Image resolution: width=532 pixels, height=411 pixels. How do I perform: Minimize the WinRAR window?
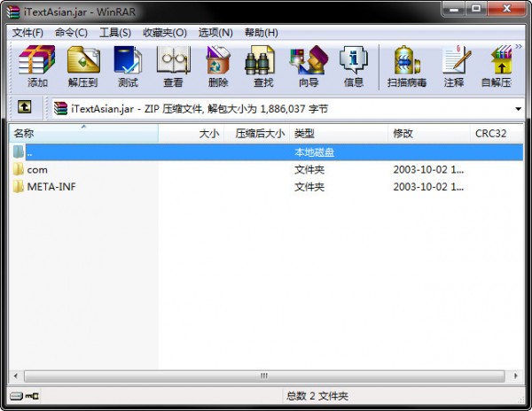[454, 9]
